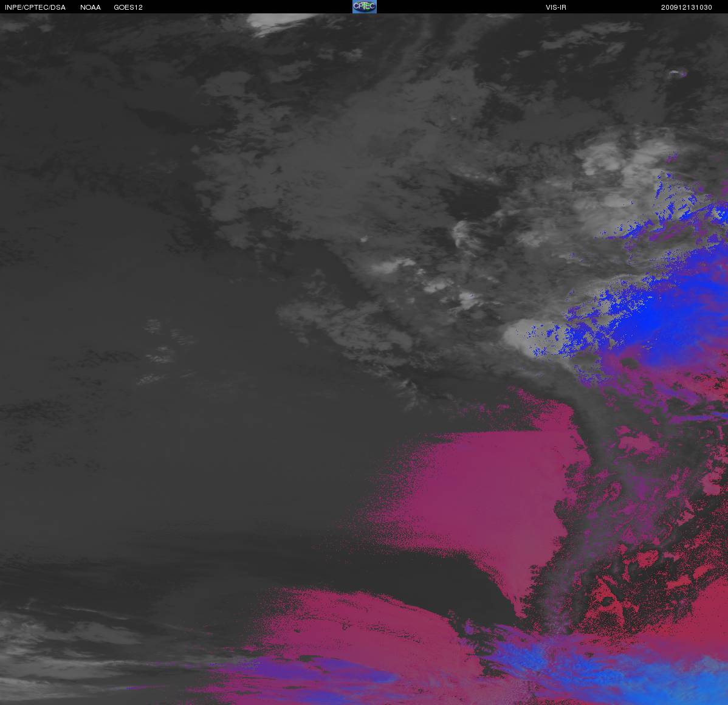728x705 pixels.
Task: Click the GOES12 satellite label
Action: pos(128,7)
